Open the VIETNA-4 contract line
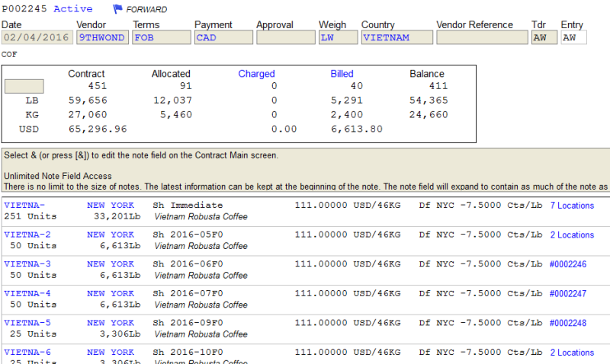This screenshot has height=364, width=610. coord(27,293)
